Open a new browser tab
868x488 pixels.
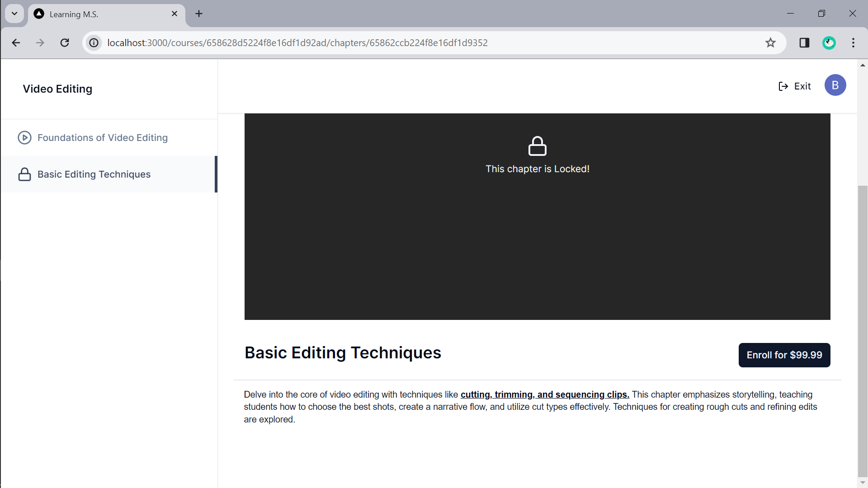pos(199,14)
